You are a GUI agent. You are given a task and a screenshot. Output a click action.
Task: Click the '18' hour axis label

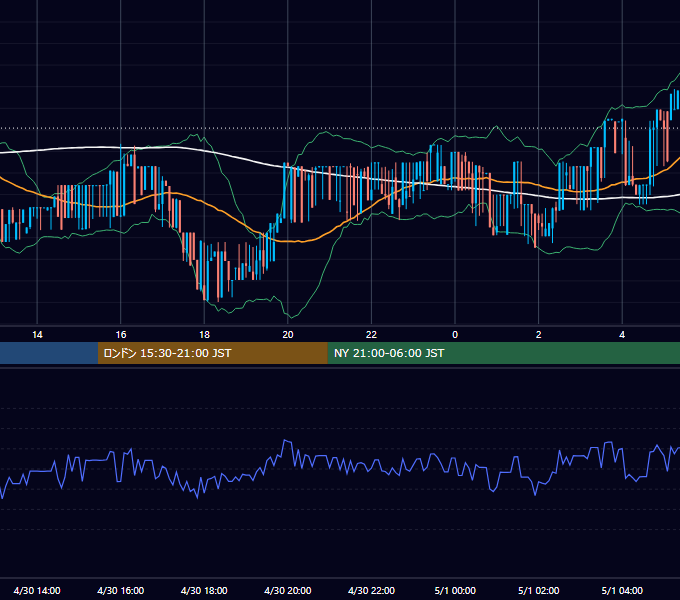click(204, 335)
